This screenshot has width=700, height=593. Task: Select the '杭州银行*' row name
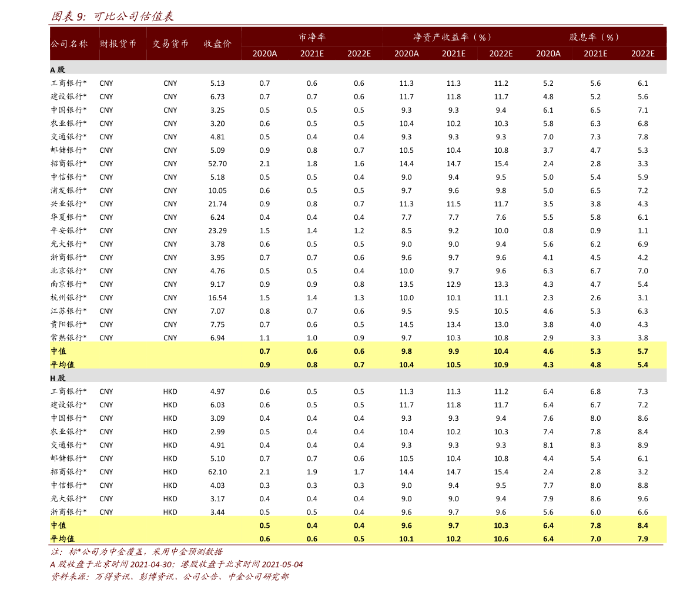68,297
